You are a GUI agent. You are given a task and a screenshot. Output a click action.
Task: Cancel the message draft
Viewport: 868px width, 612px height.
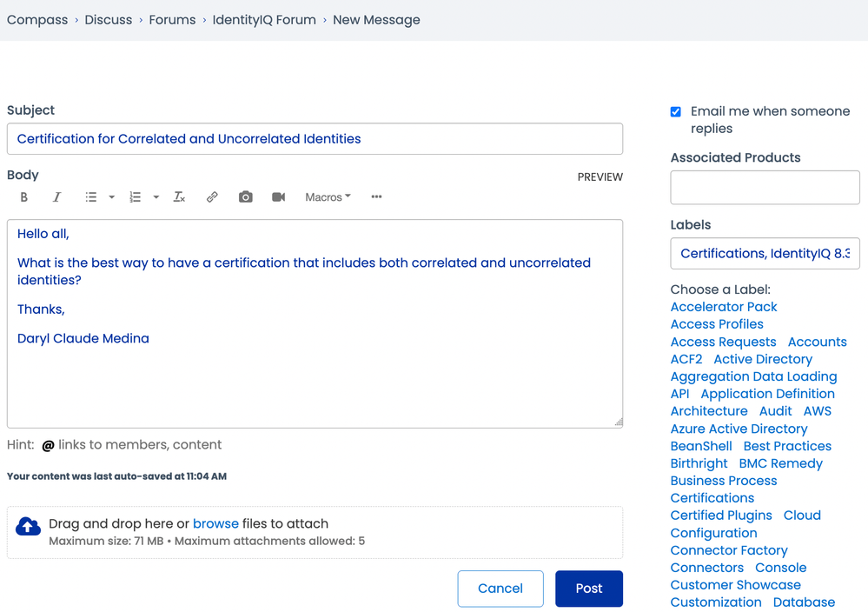tap(500, 589)
